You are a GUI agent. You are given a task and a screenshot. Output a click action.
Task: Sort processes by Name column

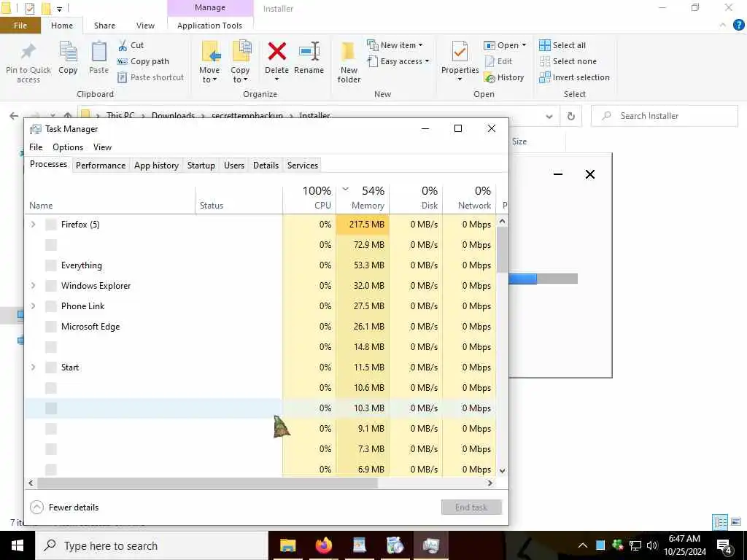tap(109, 205)
